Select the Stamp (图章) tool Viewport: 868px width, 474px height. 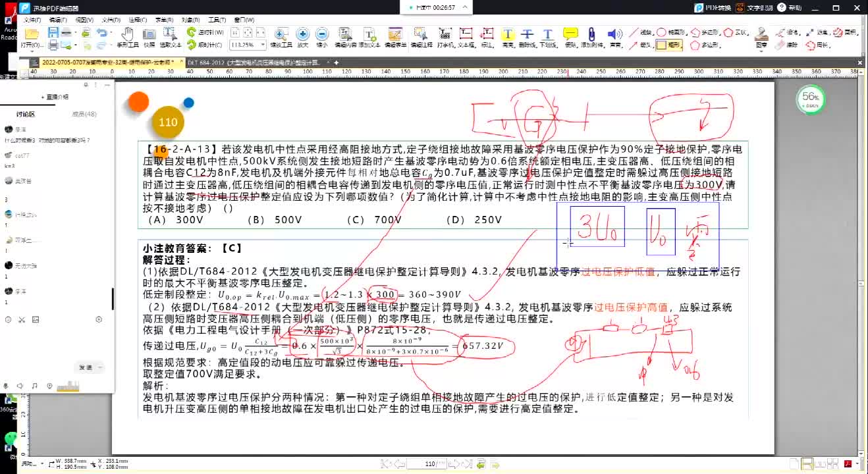pos(761,37)
